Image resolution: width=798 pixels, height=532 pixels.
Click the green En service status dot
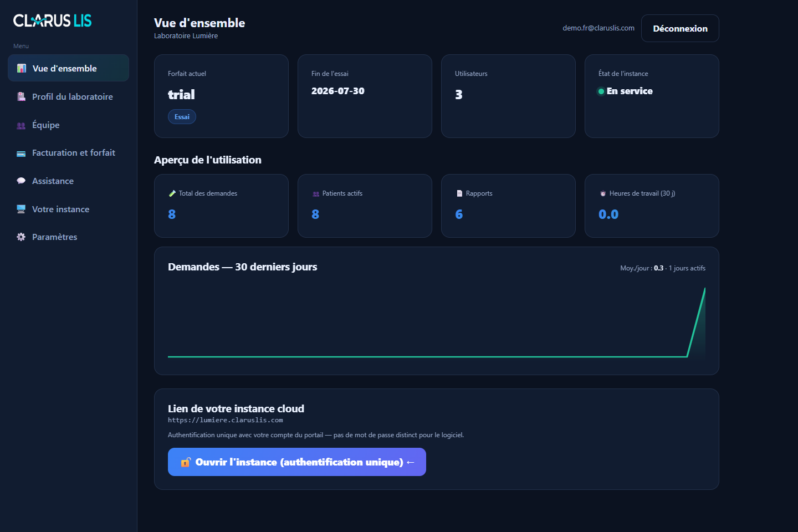coord(601,91)
